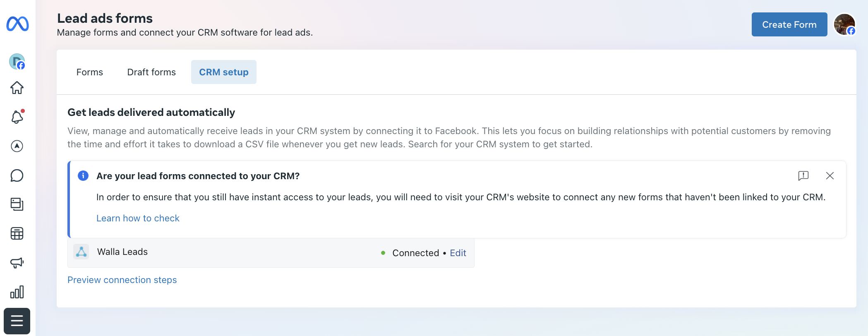
Task: Open the planner table grid icon
Action: click(17, 233)
